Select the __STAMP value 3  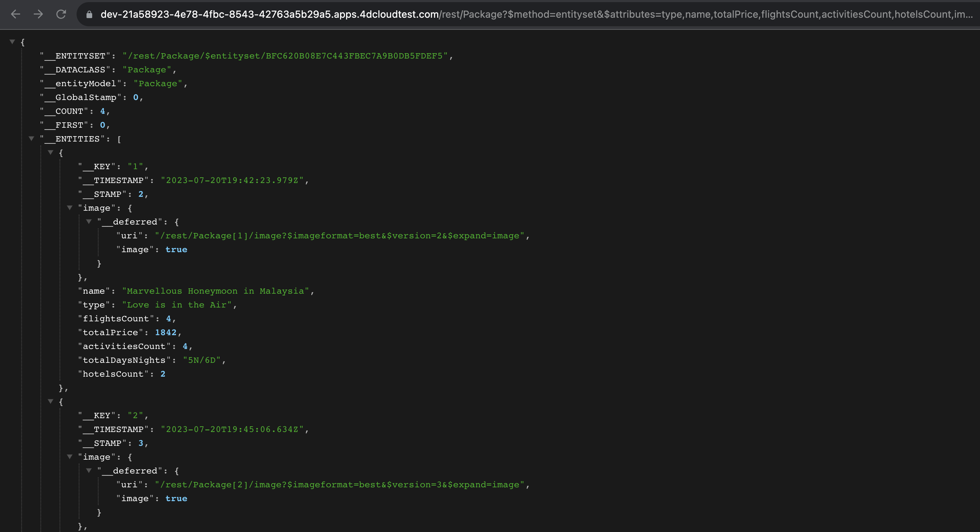pyautogui.click(x=141, y=443)
